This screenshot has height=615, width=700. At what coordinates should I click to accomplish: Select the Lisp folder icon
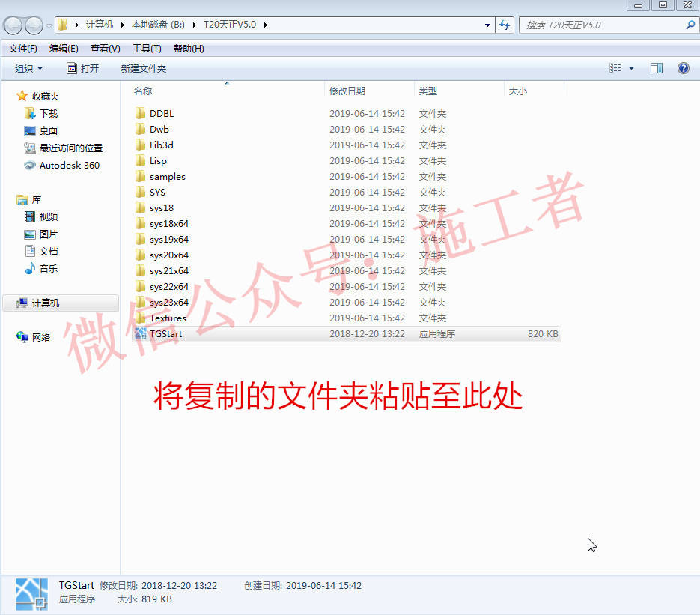140,160
